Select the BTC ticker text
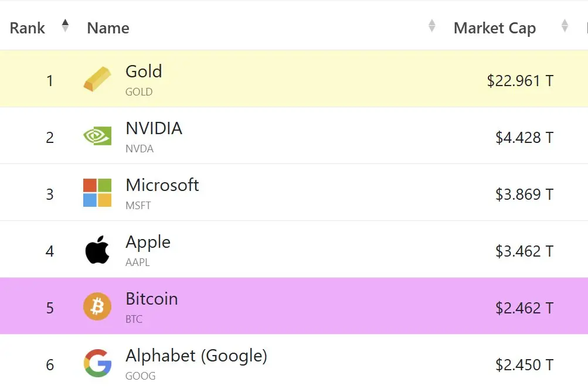This screenshot has width=588, height=389. click(134, 319)
